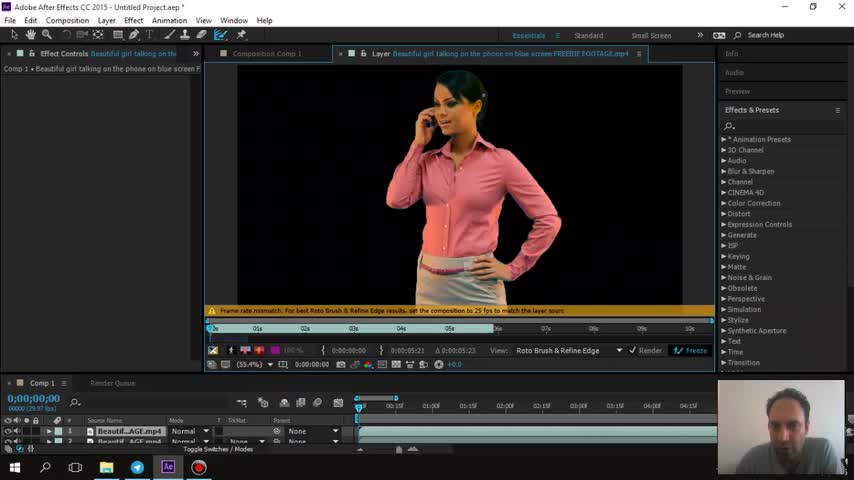Select the Roto Brush tool
The image size is (854, 480).
click(221, 35)
